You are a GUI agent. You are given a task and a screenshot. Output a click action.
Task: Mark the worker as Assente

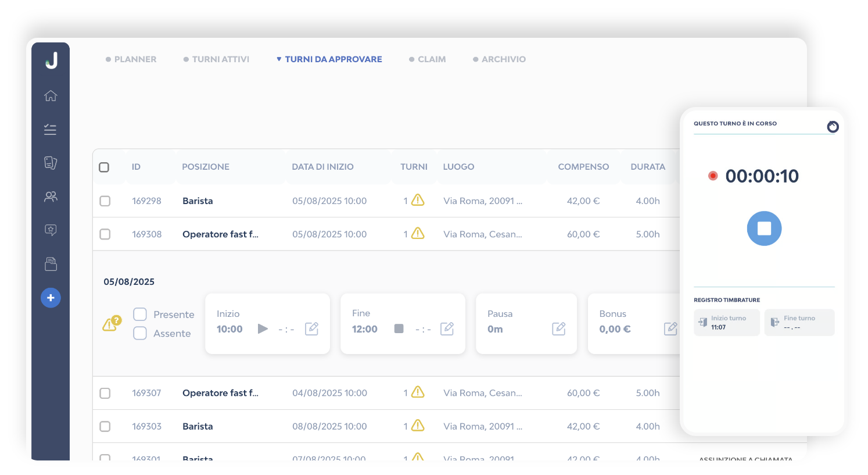(140, 333)
